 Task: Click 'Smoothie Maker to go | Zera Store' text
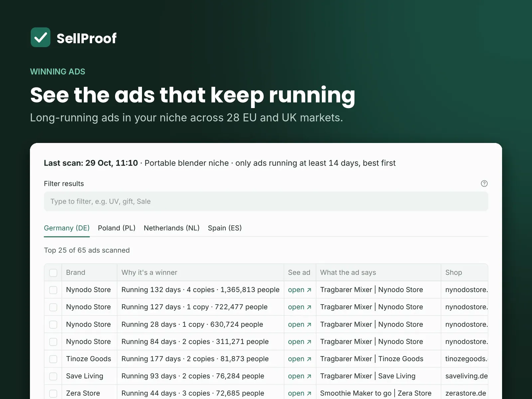click(376, 393)
